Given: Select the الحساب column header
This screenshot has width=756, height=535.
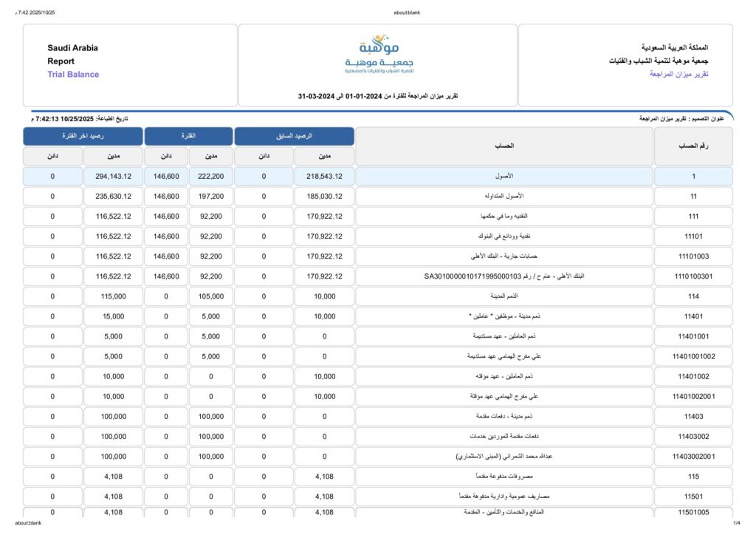Looking at the screenshot, I should pyautogui.click(x=504, y=146).
